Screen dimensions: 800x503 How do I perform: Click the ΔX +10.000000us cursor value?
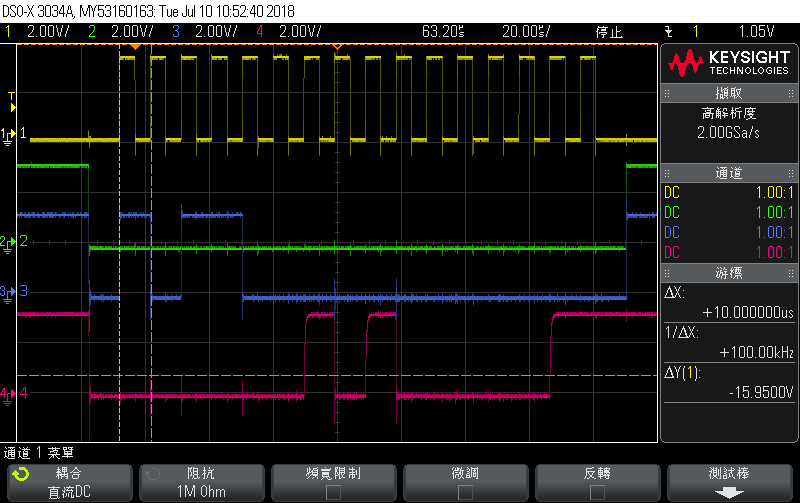click(x=748, y=312)
